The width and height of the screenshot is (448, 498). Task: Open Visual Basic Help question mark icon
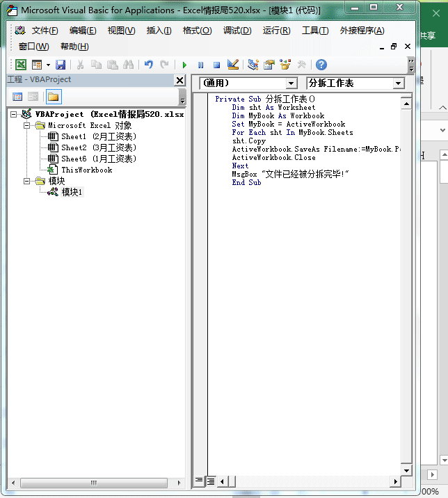[321, 65]
